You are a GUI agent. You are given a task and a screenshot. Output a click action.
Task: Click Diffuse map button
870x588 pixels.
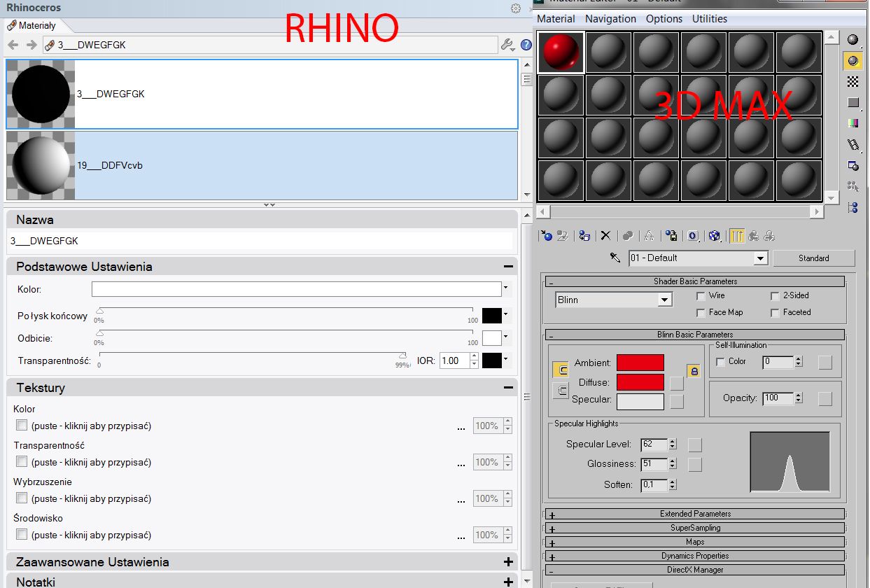676,383
